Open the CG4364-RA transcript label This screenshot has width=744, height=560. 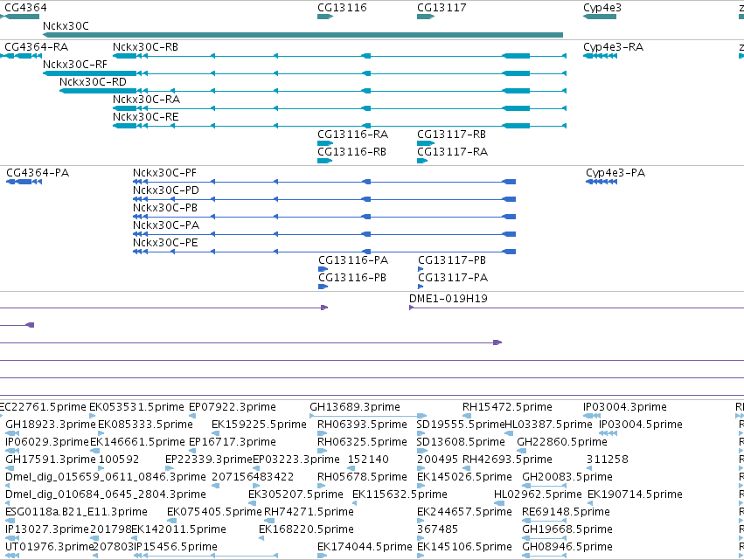(37, 47)
